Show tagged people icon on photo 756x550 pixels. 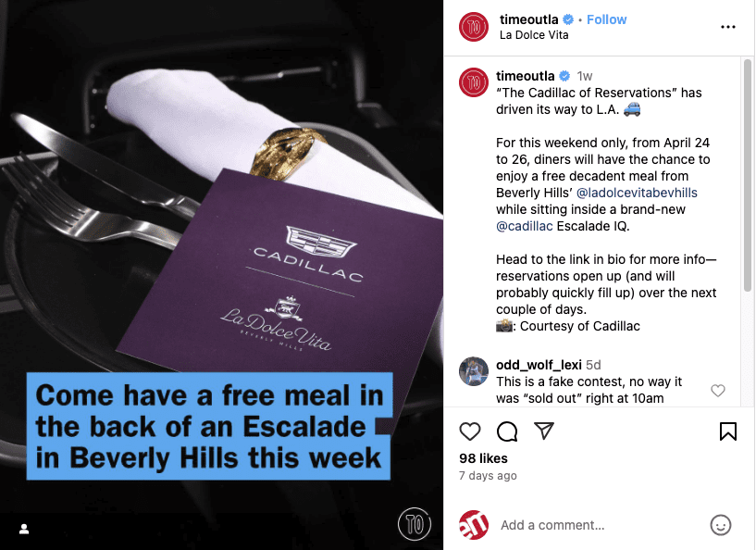pos(24,530)
